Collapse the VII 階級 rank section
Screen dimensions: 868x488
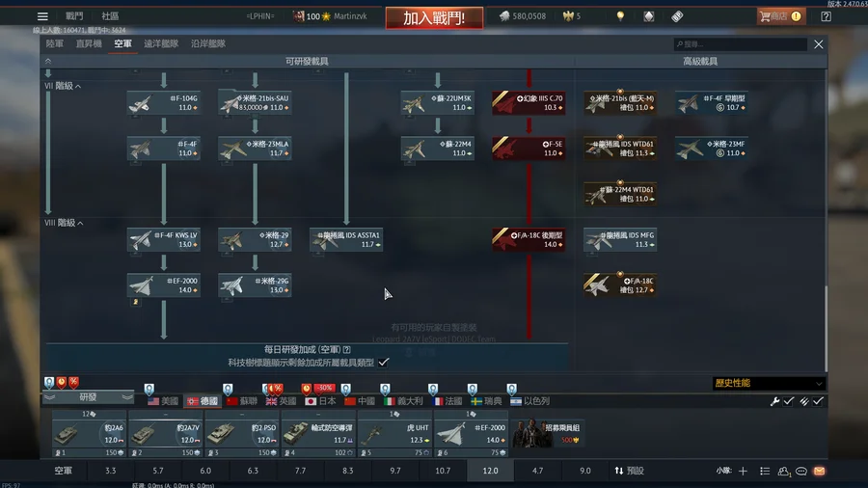78,86
